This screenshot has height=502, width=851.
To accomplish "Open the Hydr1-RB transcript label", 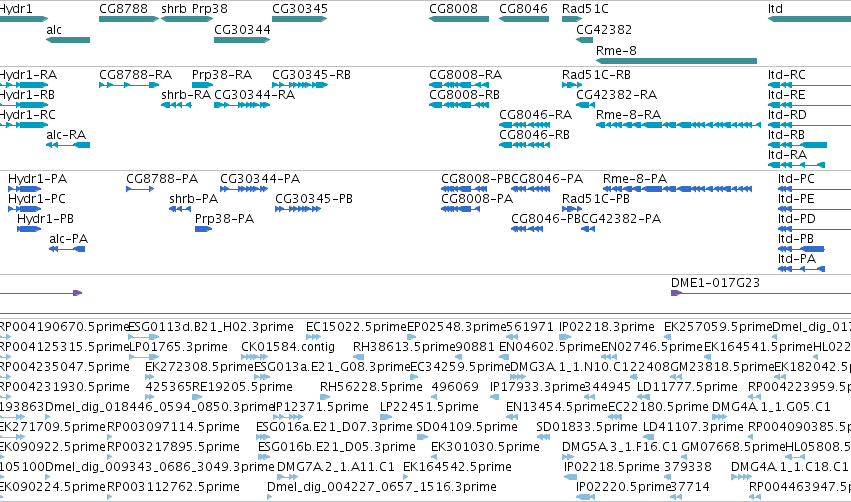I will point(28,95).
